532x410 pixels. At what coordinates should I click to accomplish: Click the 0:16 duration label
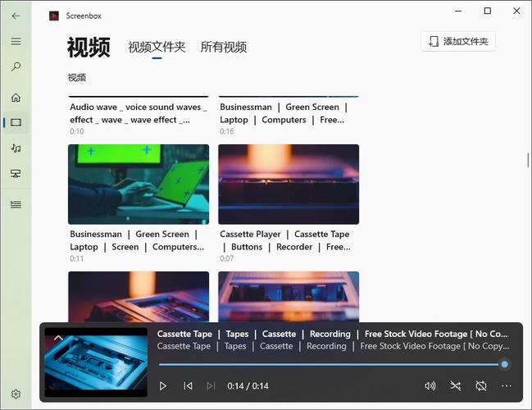pos(226,131)
